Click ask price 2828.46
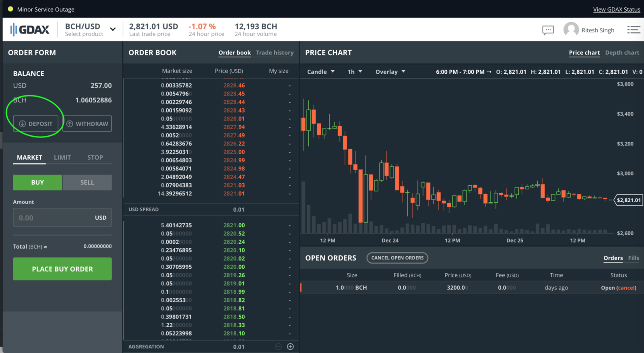644x353 pixels. pos(234,85)
